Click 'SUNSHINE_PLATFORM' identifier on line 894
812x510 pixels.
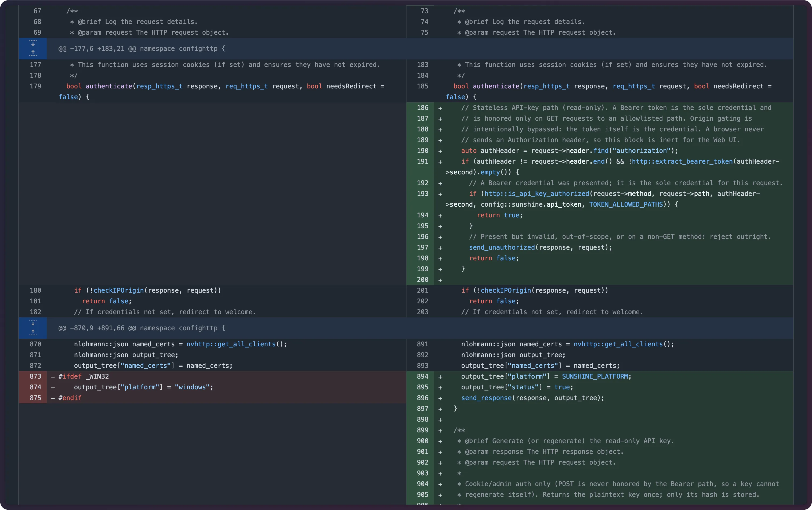tap(595, 376)
